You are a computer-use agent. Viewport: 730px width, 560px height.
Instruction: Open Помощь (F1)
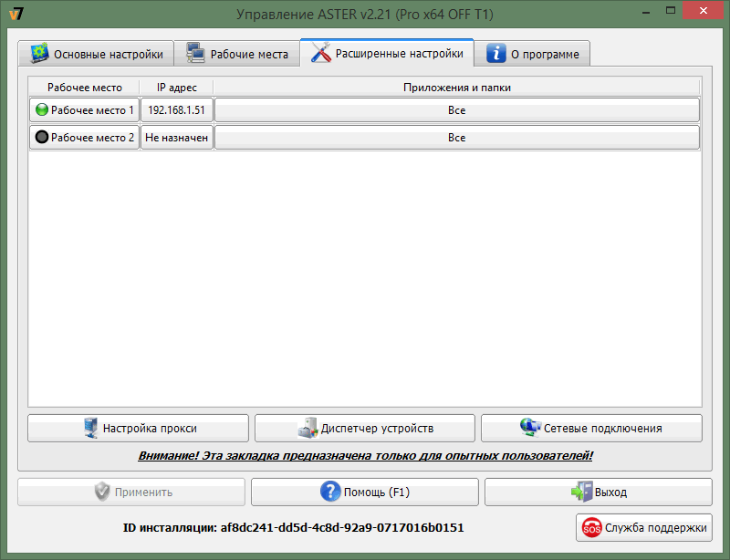point(364,492)
